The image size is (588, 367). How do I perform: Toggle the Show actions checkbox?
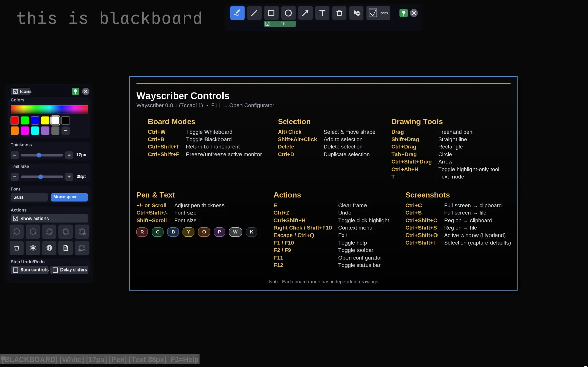15,218
